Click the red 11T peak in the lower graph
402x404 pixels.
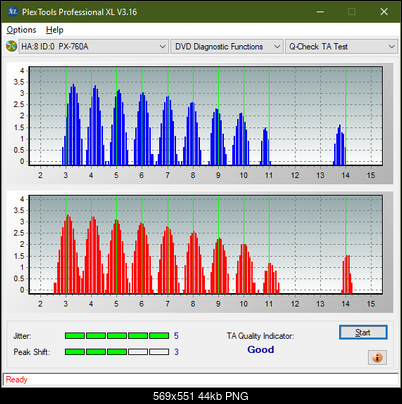point(271,278)
